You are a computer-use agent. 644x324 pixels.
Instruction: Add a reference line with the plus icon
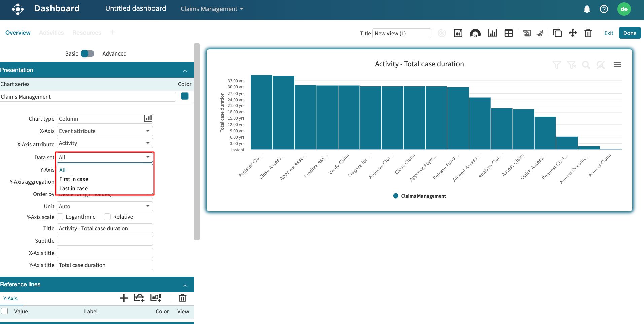(x=124, y=298)
